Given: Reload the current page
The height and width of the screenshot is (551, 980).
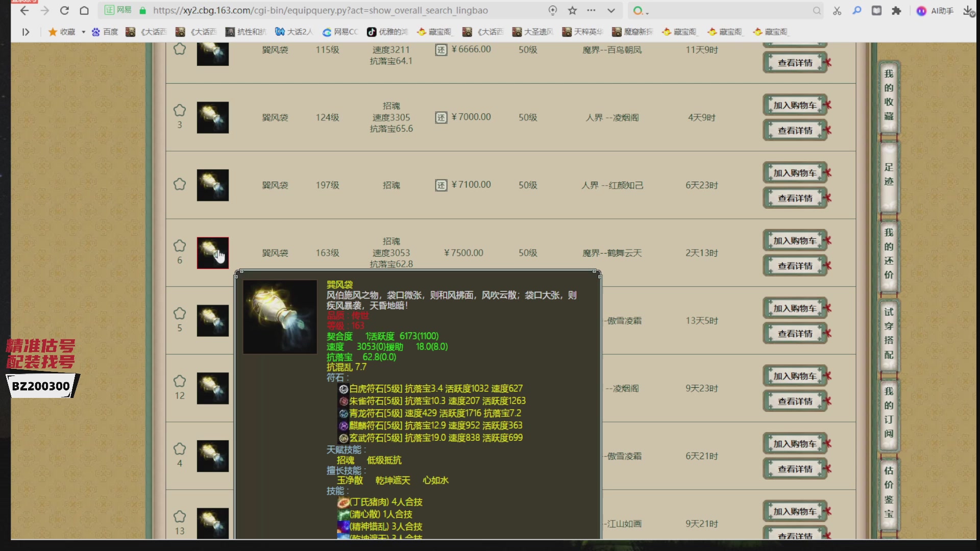Looking at the screenshot, I should pos(64,11).
